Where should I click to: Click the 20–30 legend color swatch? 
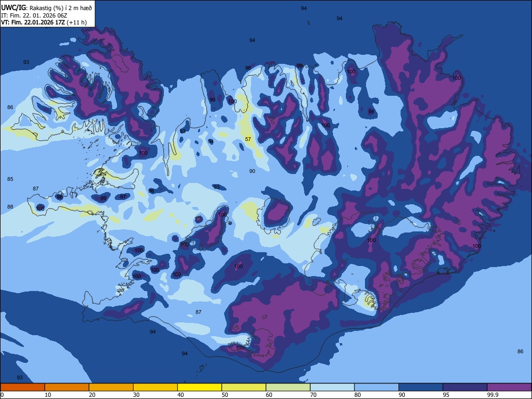point(111,387)
